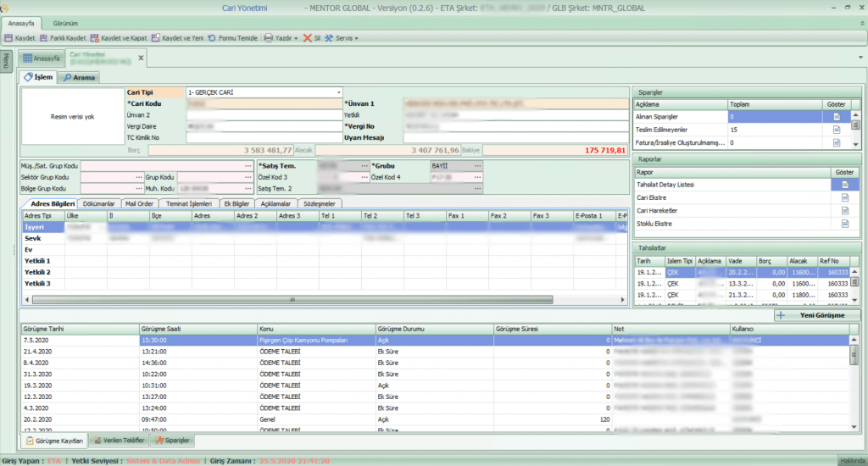Screen dimensions: 868x466
Task: Switch to the Anasayfa ribbon tab
Action: (21, 23)
